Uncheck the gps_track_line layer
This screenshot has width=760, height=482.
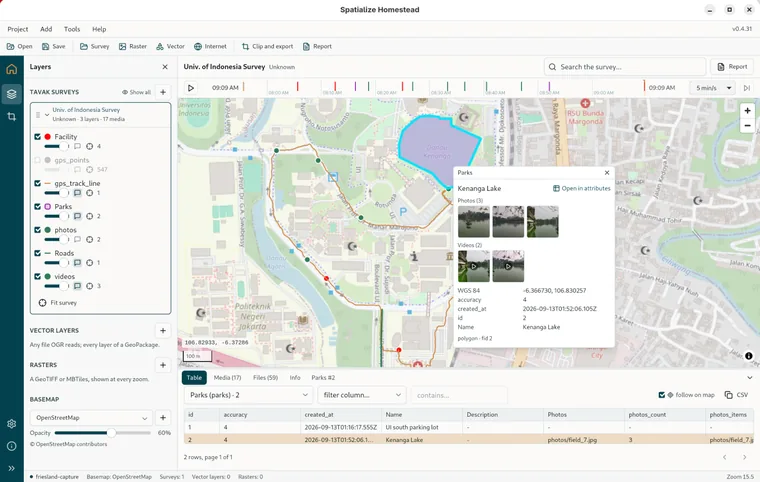click(x=37, y=183)
